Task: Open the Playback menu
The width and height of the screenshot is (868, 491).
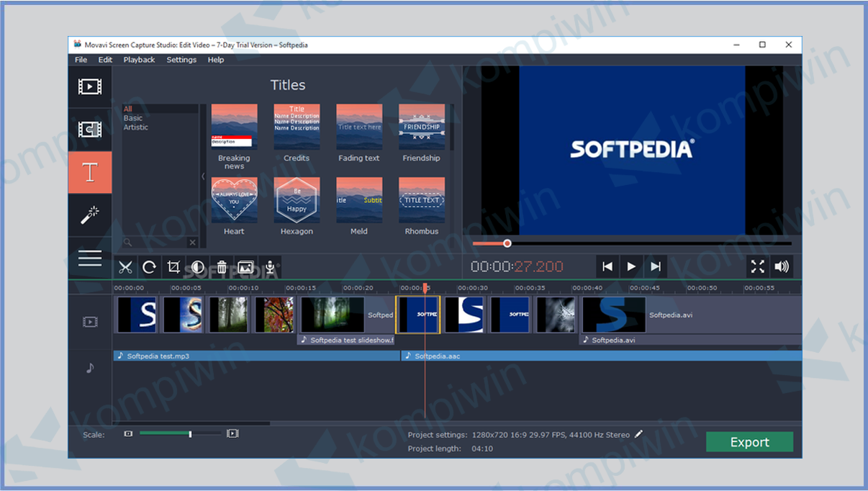Action: [139, 60]
